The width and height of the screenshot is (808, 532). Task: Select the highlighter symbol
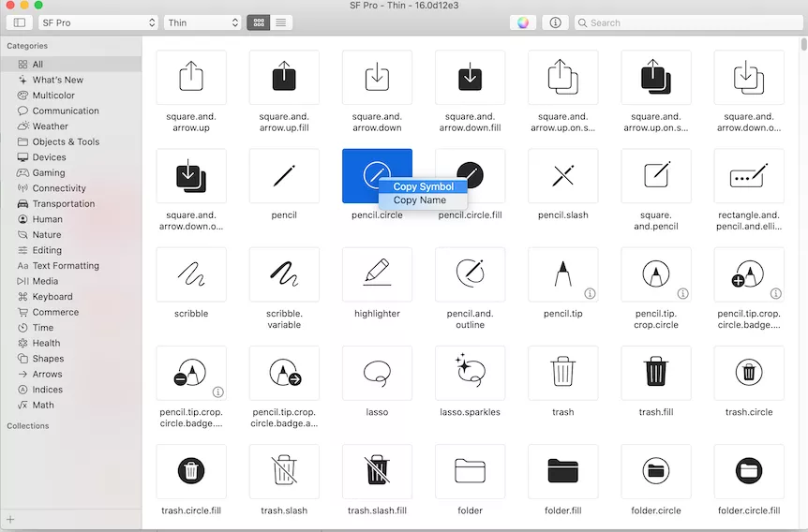click(x=377, y=274)
